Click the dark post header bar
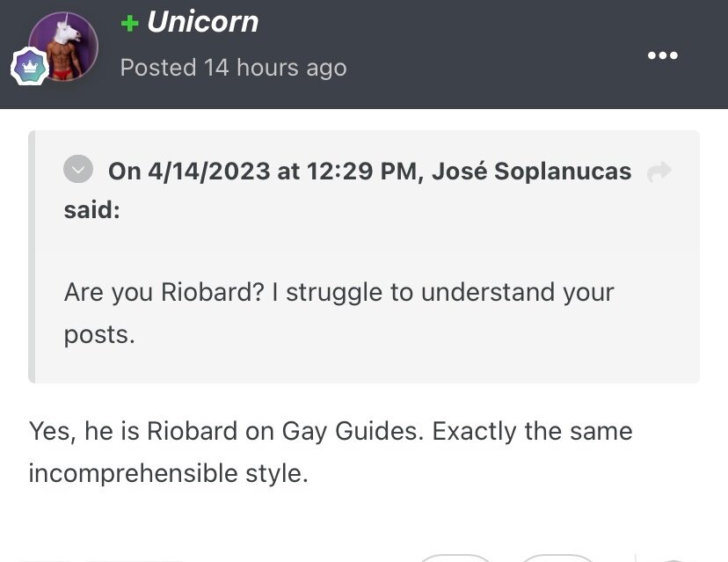This screenshot has width=728, height=562. [364, 55]
